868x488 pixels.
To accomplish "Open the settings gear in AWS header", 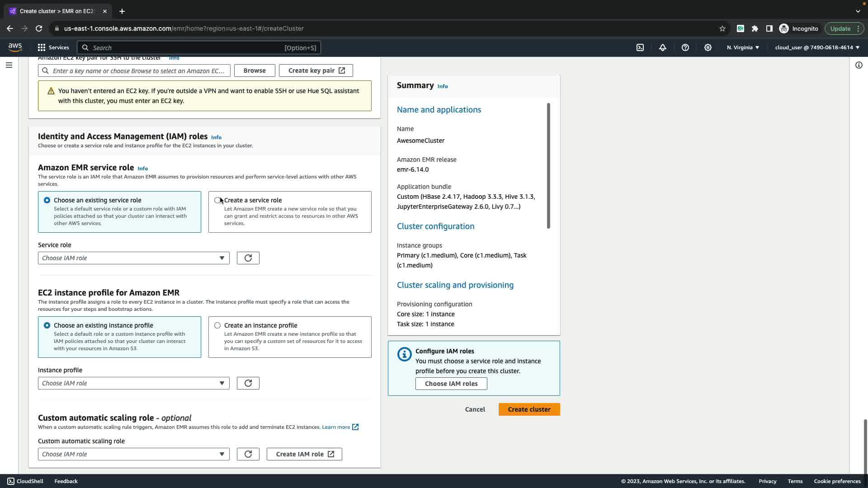I will (708, 47).
